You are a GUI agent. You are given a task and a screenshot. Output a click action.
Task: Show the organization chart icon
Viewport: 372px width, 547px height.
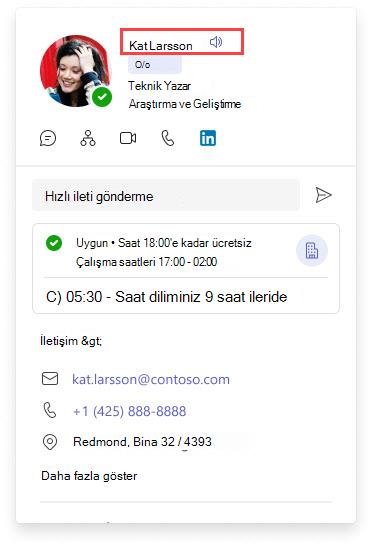(x=88, y=138)
